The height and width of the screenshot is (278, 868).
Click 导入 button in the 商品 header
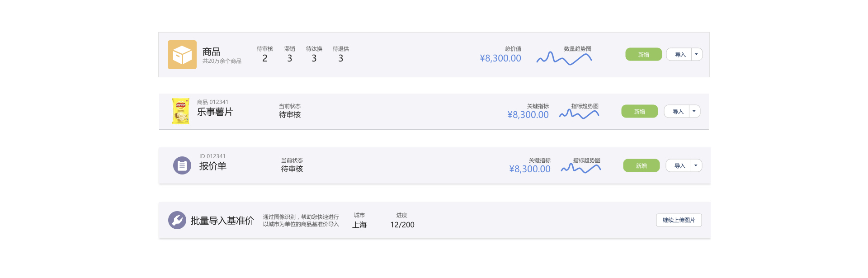679,55
